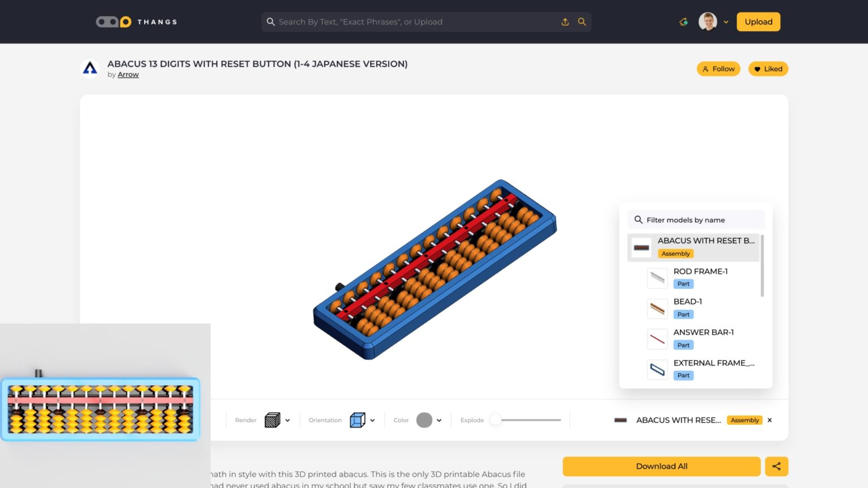Toggle the Follow button for Arrow

[718, 68]
